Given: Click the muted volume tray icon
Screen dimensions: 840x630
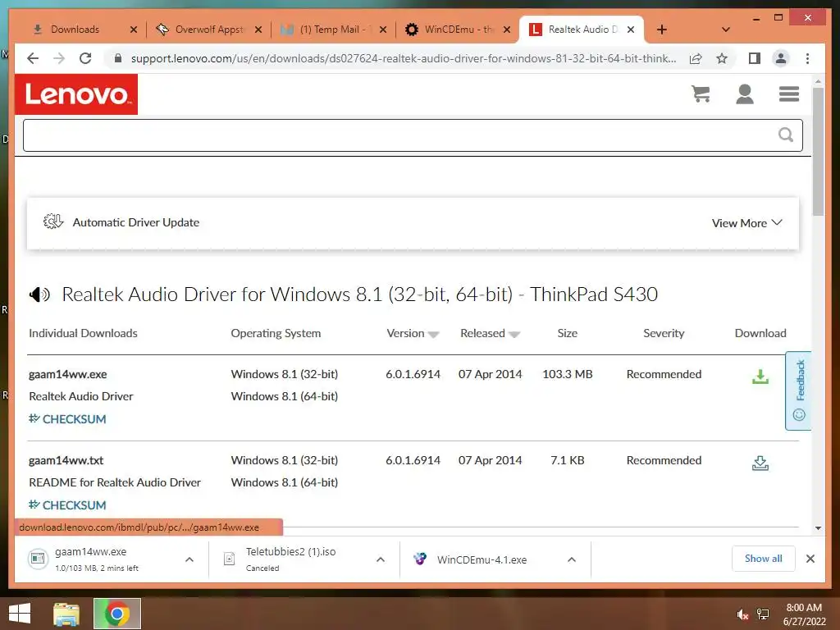Looking at the screenshot, I should pyautogui.click(x=742, y=614).
